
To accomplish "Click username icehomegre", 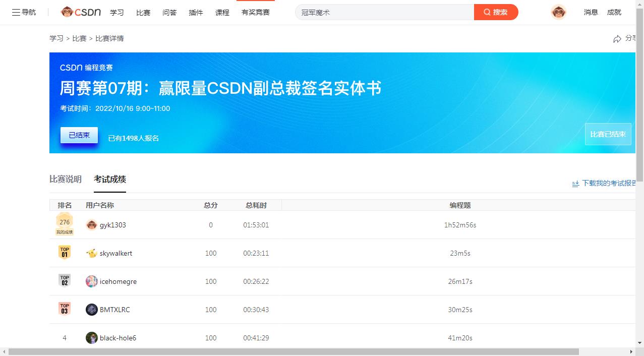I will click(118, 281).
